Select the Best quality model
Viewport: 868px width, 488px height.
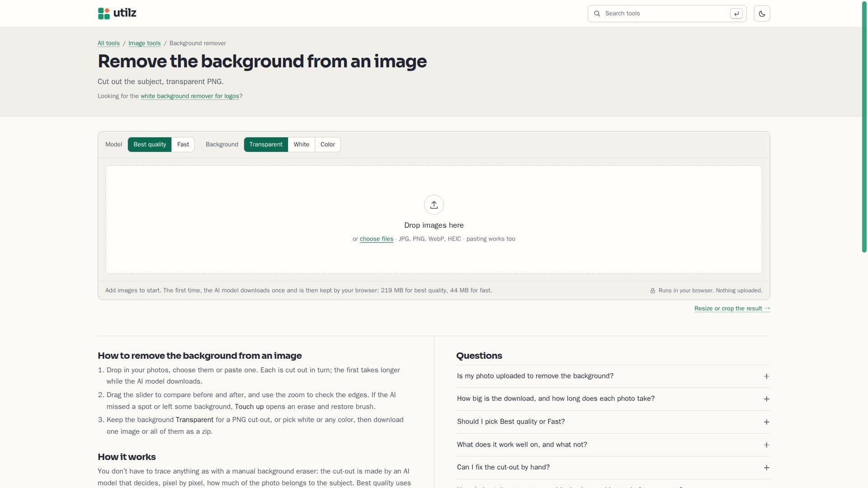(150, 145)
